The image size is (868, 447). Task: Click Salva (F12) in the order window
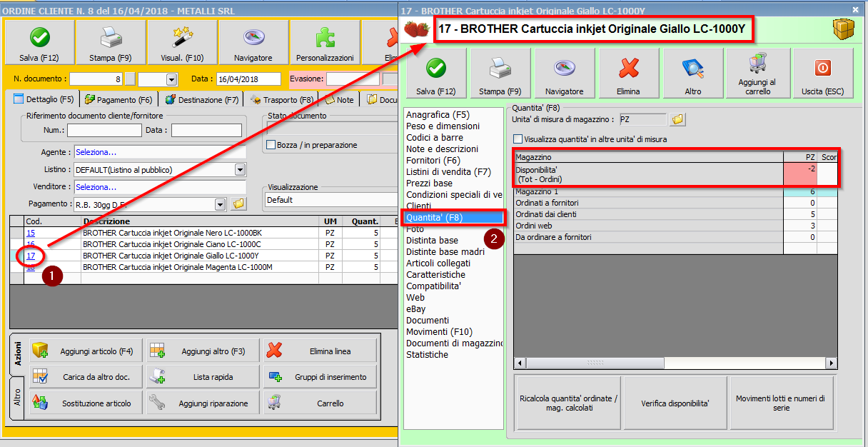(39, 42)
